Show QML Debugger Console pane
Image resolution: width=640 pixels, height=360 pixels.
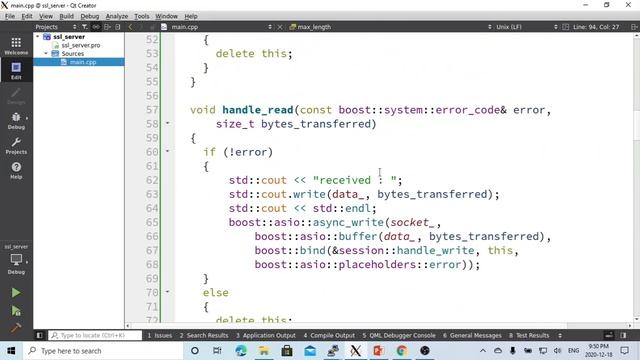[399, 336]
